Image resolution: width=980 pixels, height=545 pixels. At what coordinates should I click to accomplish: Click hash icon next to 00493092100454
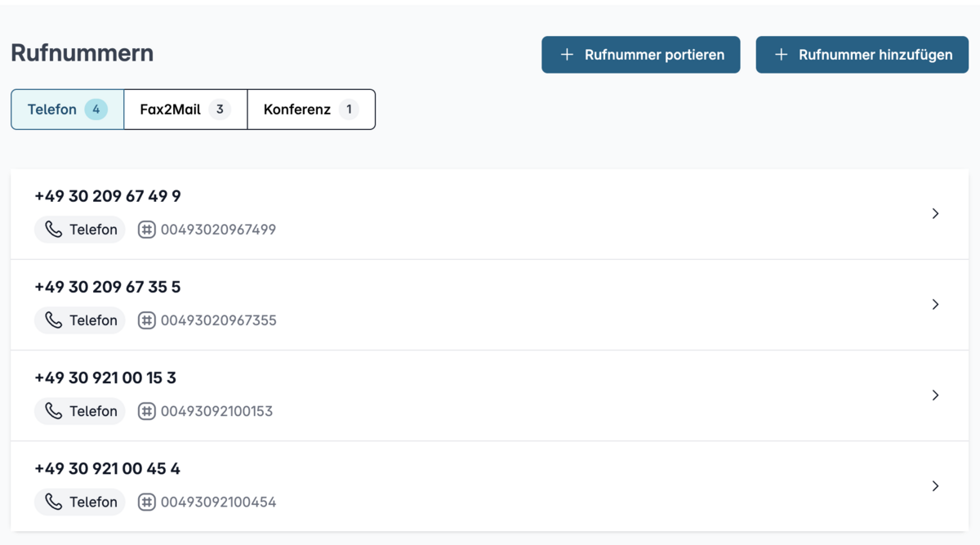pyautogui.click(x=146, y=502)
